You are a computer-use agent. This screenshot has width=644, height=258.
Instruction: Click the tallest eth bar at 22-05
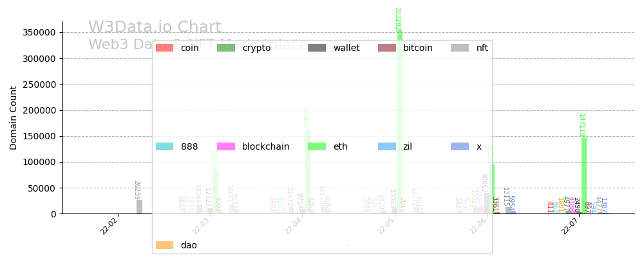point(400,123)
